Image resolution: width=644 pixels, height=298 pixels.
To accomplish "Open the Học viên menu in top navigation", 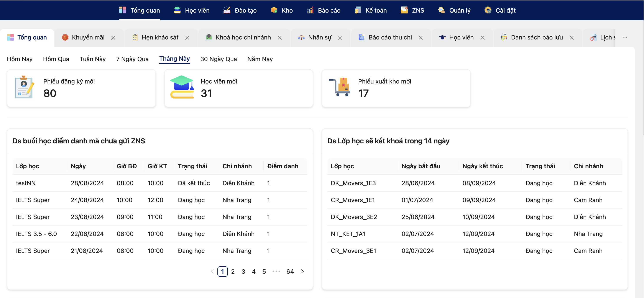I will pyautogui.click(x=192, y=10).
